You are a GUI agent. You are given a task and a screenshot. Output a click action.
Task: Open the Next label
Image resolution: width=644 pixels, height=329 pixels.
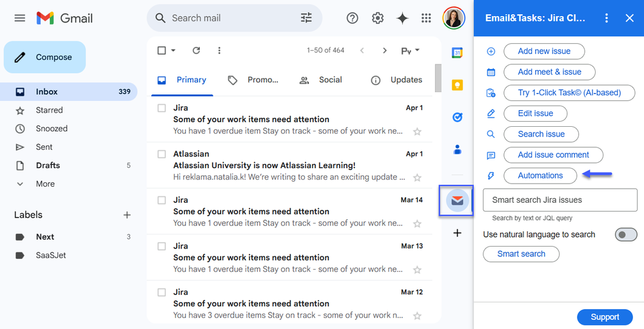pyautogui.click(x=68, y=237)
